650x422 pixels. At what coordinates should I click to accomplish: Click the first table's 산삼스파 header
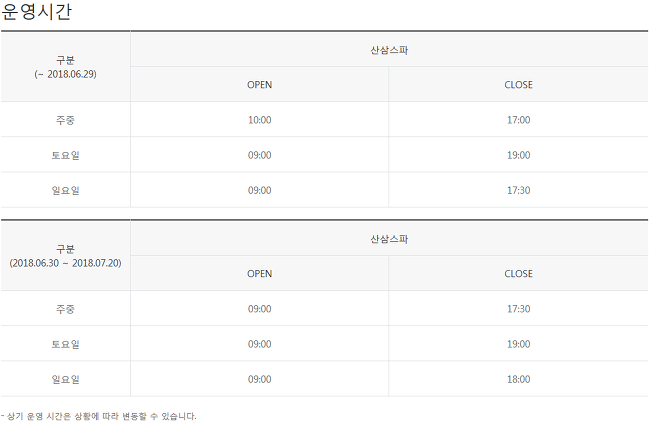point(389,50)
